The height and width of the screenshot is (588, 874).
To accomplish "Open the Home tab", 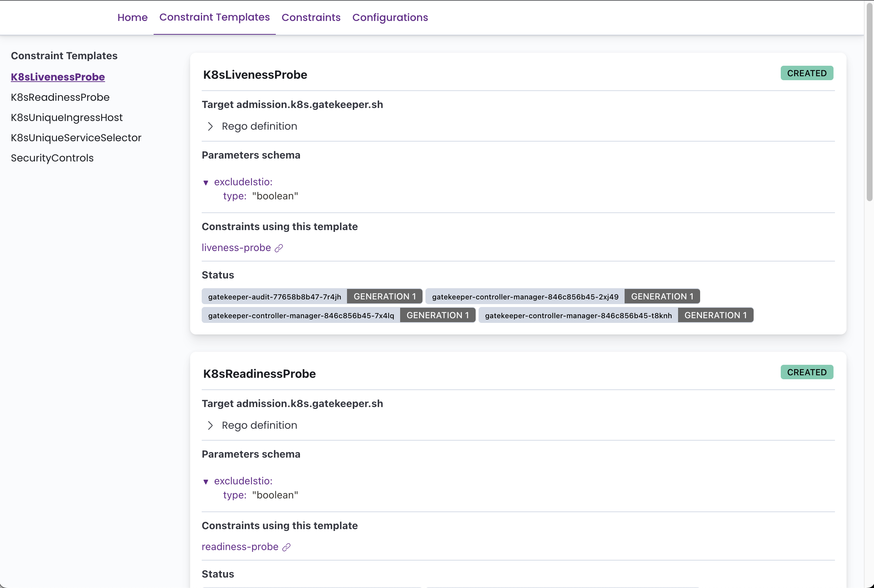I will click(132, 17).
